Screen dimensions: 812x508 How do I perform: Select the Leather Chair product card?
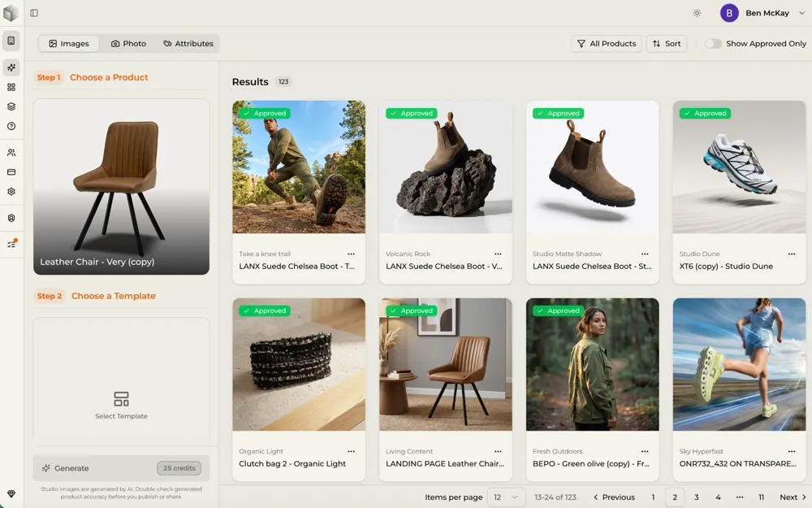121,187
